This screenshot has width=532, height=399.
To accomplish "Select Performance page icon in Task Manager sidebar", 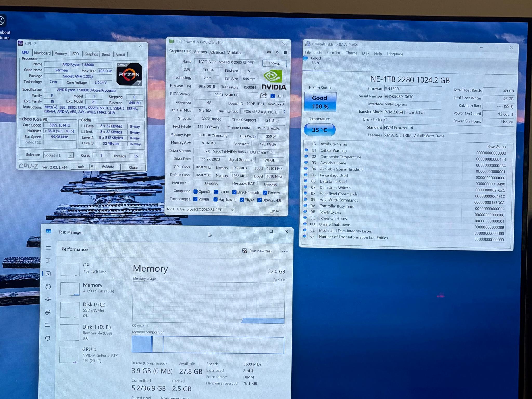I will (48, 274).
